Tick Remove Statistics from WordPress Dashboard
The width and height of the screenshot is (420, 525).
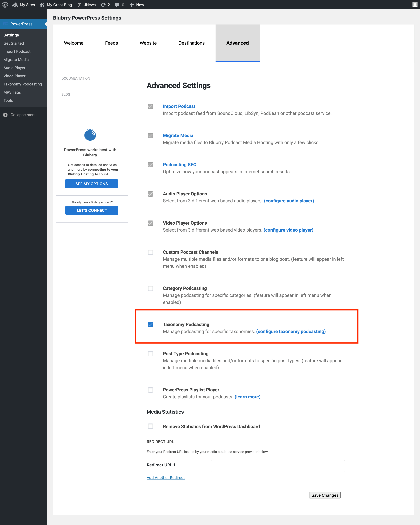click(x=150, y=426)
